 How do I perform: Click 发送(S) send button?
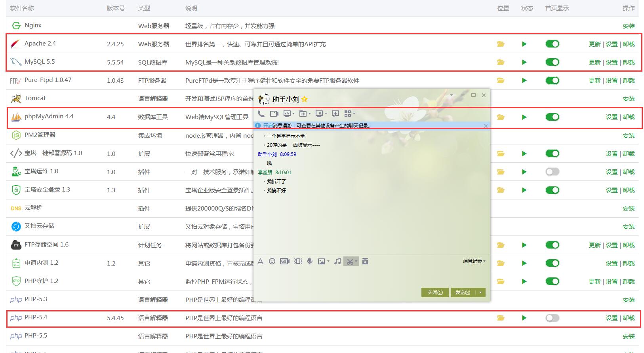[463, 292]
